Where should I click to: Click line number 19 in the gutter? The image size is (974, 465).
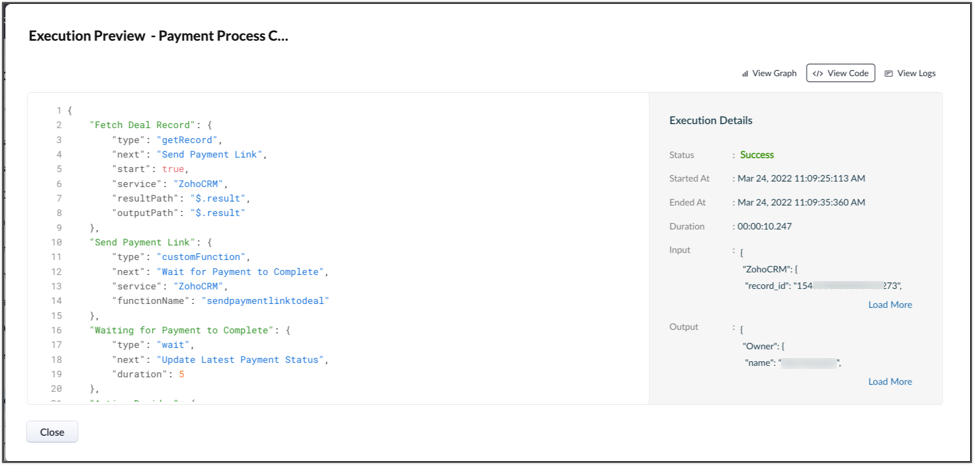tap(57, 373)
